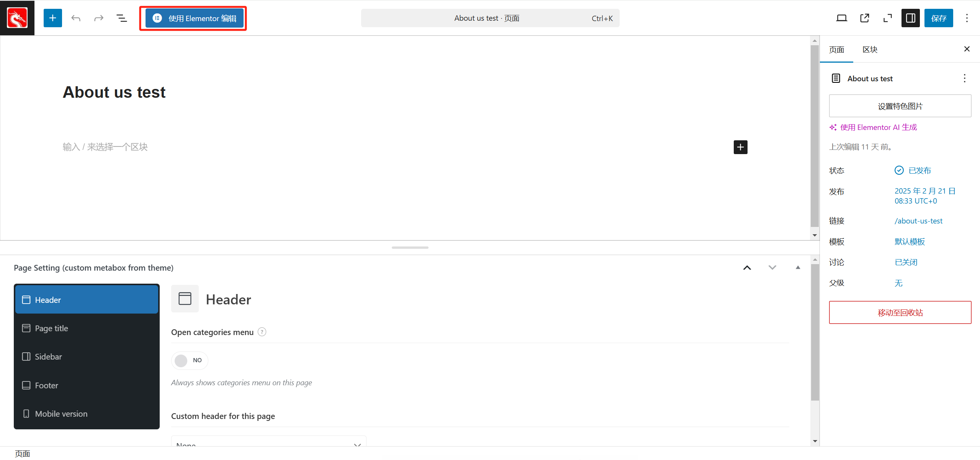Click the undo arrow icon
Viewport: 980px width, 460px height.
point(76,18)
